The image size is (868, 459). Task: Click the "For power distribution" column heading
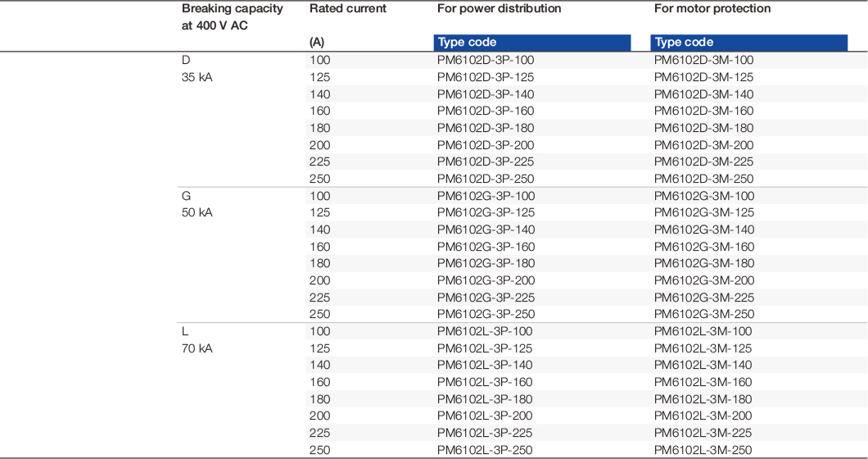tap(499, 9)
